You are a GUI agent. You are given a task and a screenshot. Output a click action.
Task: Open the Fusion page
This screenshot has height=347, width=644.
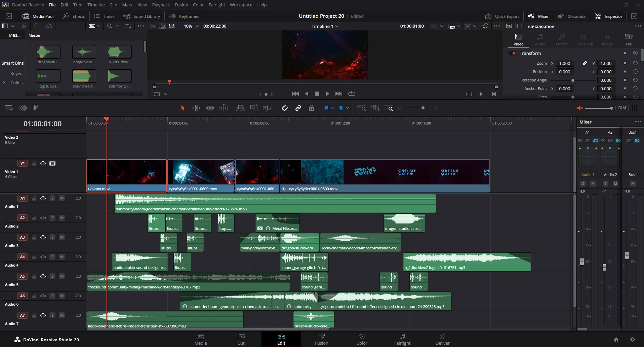(322, 339)
